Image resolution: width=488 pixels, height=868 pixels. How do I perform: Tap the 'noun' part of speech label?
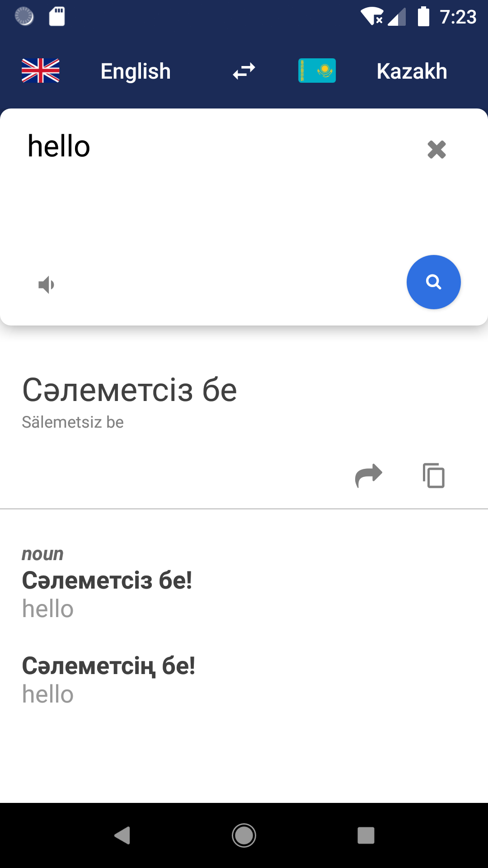coord(43,554)
